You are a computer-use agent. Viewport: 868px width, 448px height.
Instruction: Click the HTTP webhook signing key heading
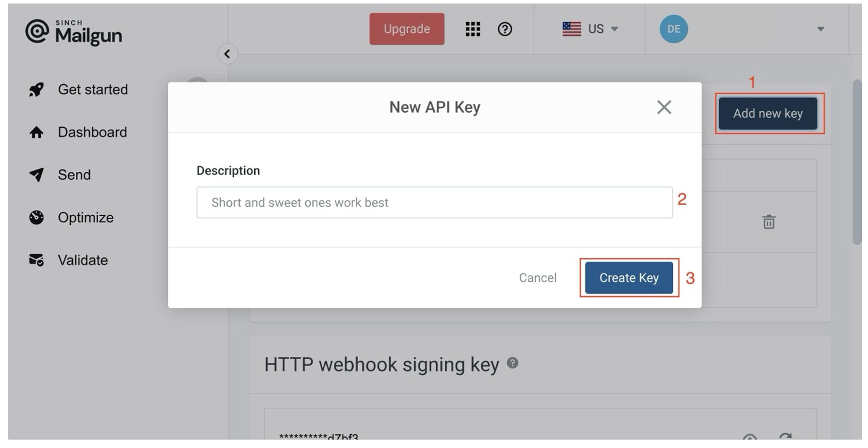382,365
